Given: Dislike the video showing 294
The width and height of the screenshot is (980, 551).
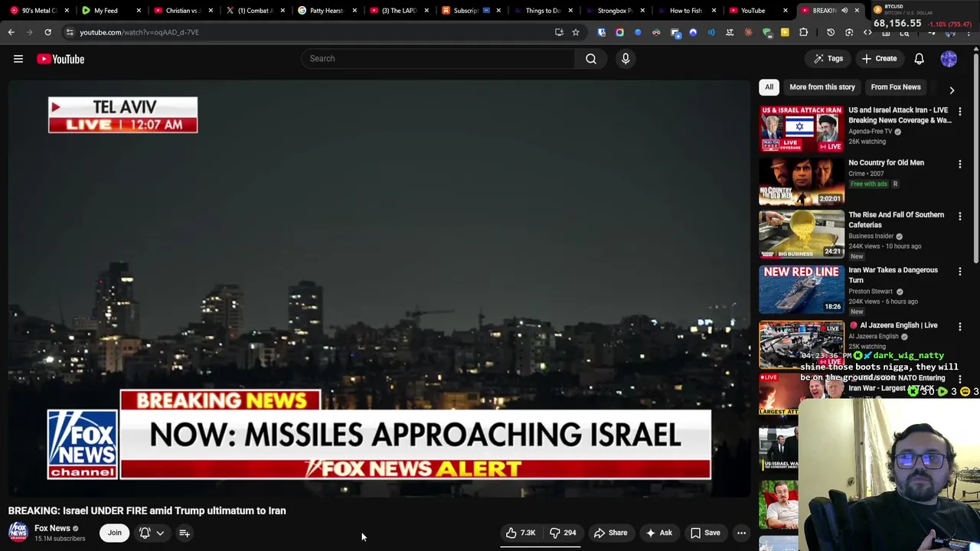Looking at the screenshot, I should (x=563, y=533).
